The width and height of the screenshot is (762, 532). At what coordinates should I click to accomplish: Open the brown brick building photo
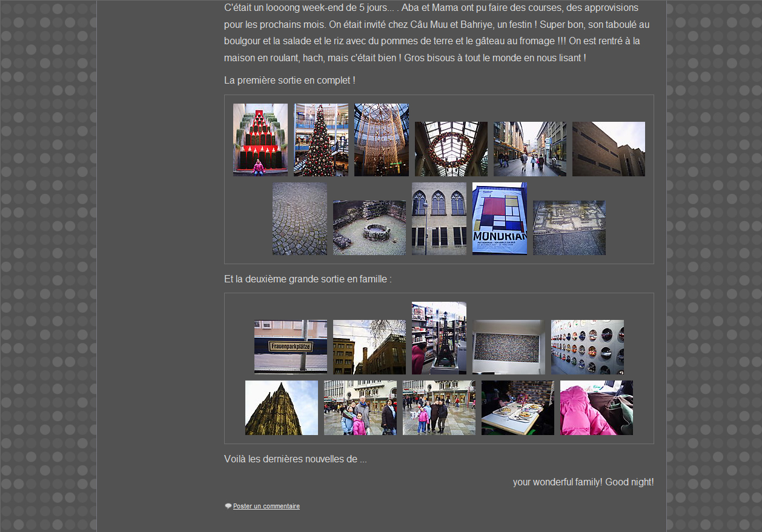(609, 149)
